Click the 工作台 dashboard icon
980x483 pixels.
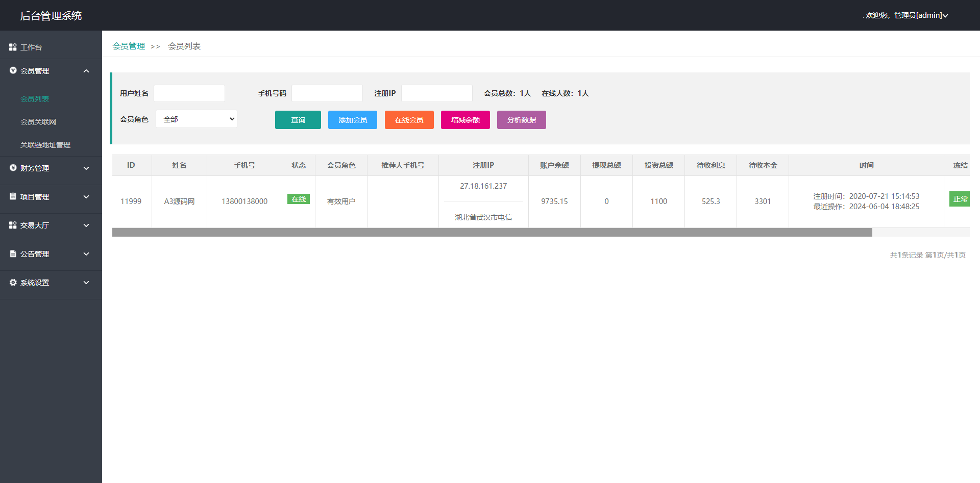[13, 47]
